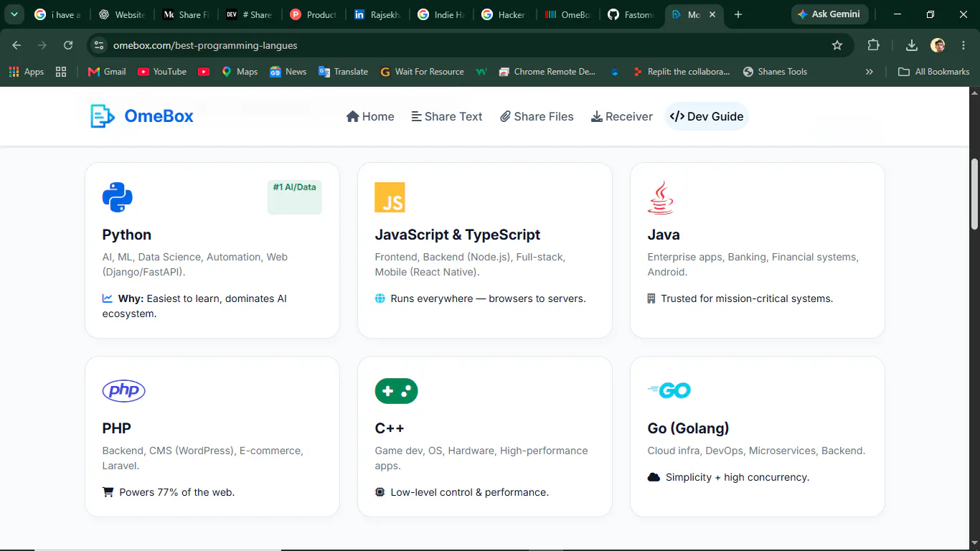Image resolution: width=980 pixels, height=551 pixels.
Task: Select the Dev Guide navigation item
Action: 707,116
